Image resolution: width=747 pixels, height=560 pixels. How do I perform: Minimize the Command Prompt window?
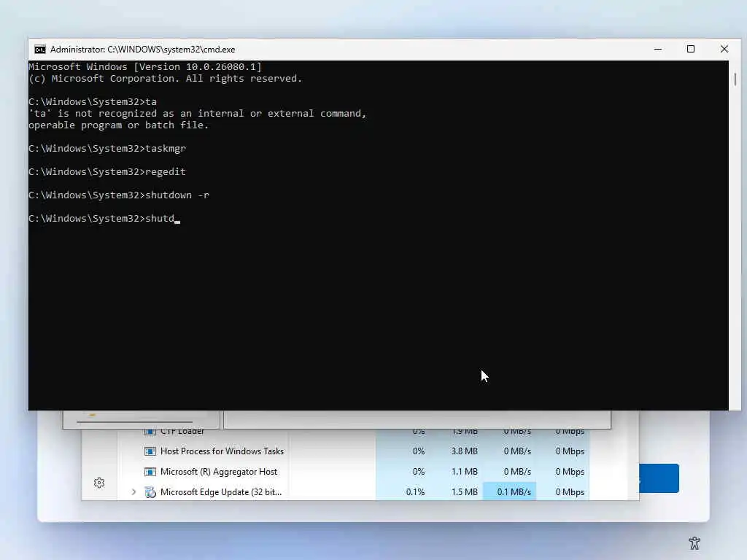point(658,49)
